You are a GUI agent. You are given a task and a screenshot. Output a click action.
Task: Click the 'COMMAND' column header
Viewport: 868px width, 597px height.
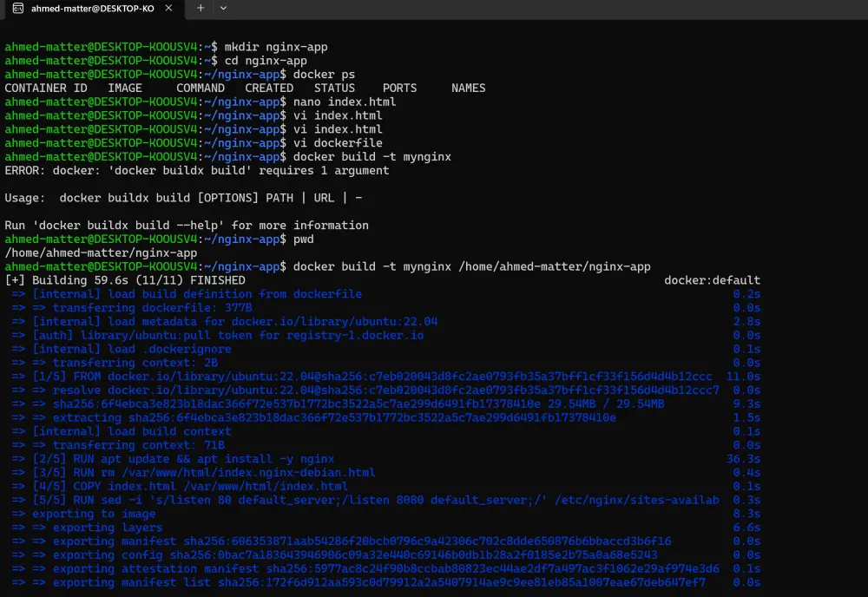pyautogui.click(x=201, y=89)
